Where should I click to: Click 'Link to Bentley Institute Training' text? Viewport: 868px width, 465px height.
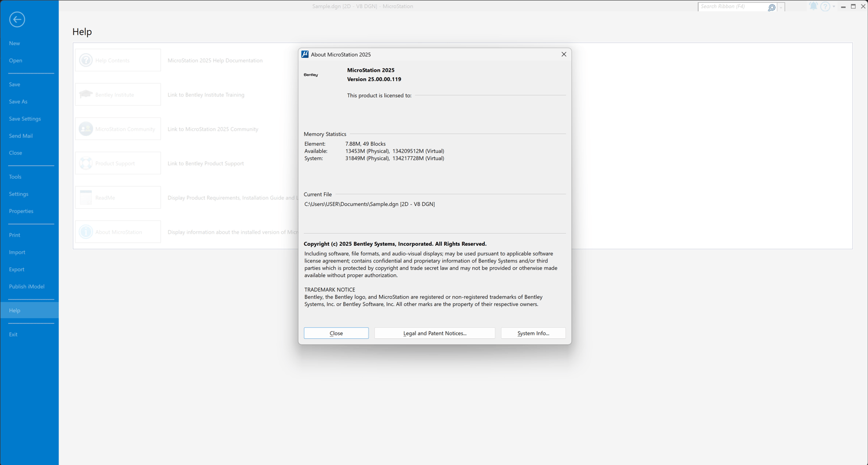[x=206, y=95]
